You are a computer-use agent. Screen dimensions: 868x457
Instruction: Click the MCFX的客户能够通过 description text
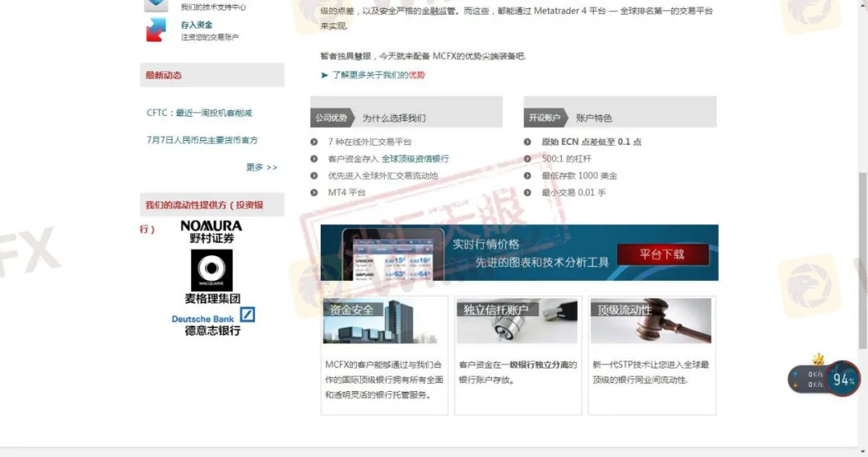(x=384, y=380)
